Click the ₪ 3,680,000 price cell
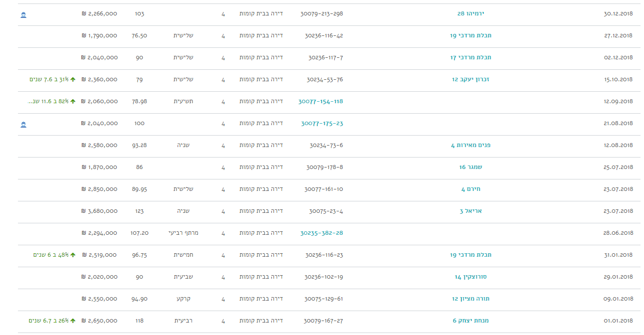 coord(99,211)
